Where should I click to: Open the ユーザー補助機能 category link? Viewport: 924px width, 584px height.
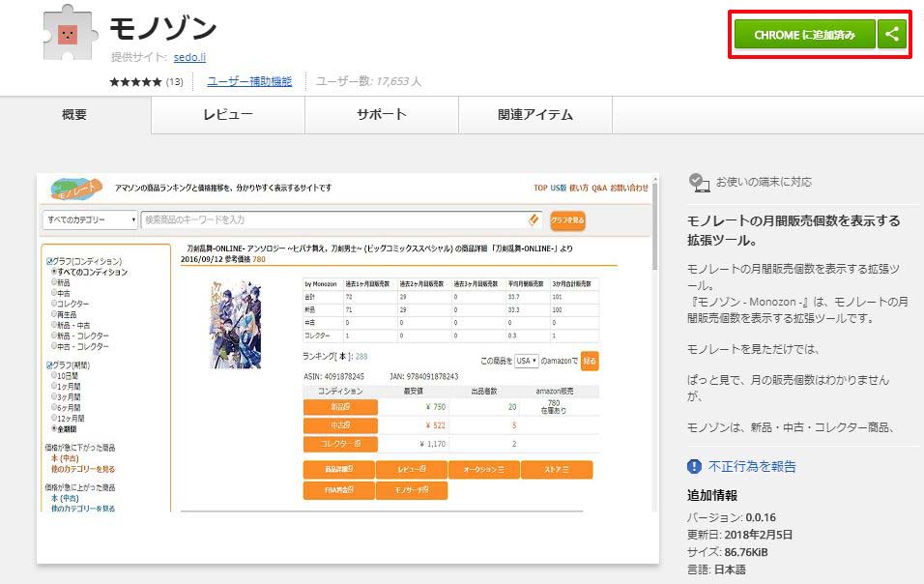pos(249,81)
